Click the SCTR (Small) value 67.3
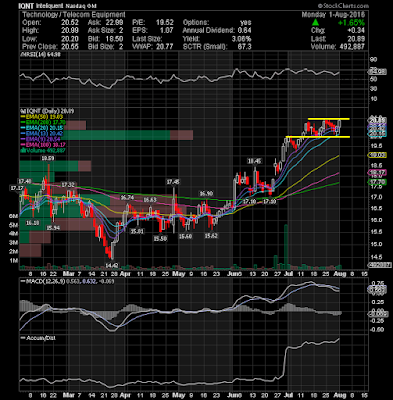393x400 pixels. [245, 47]
